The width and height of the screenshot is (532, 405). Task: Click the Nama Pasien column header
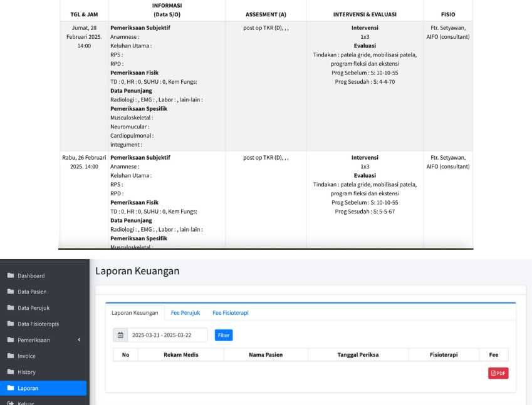coord(266,355)
